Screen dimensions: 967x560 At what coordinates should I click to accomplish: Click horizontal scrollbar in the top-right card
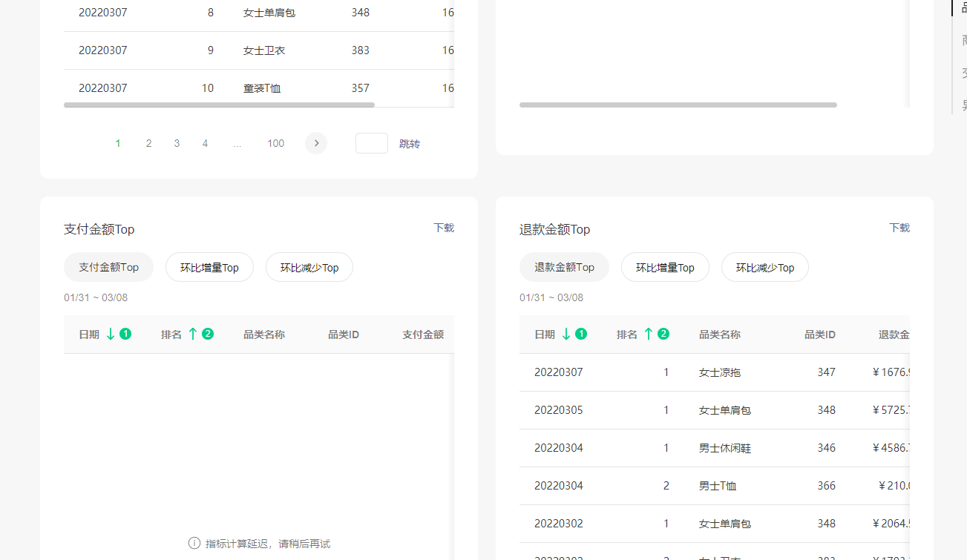coord(678,105)
